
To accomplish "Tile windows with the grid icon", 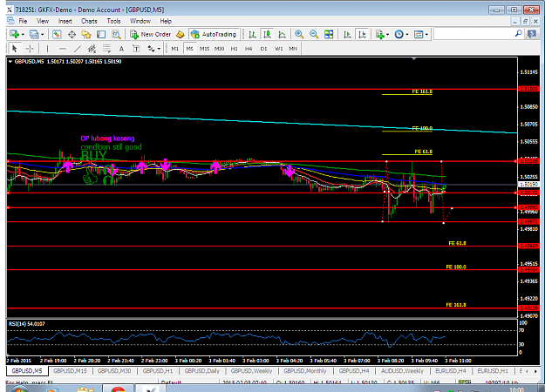I will point(329,34).
